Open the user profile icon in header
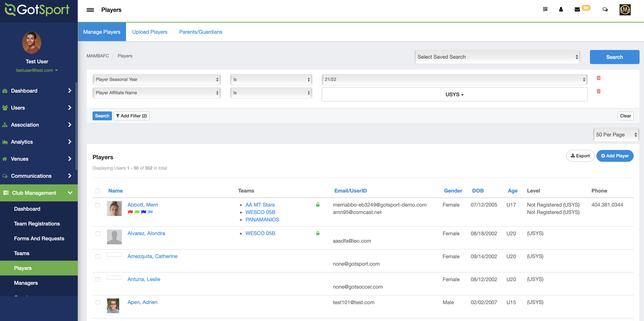Screen dimensions: 644x321 561,9
